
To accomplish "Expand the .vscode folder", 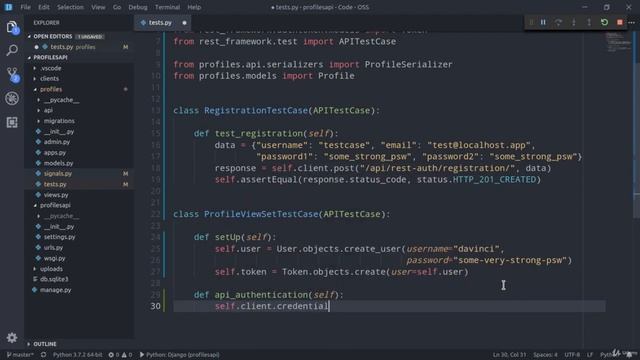I will (x=51, y=68).
